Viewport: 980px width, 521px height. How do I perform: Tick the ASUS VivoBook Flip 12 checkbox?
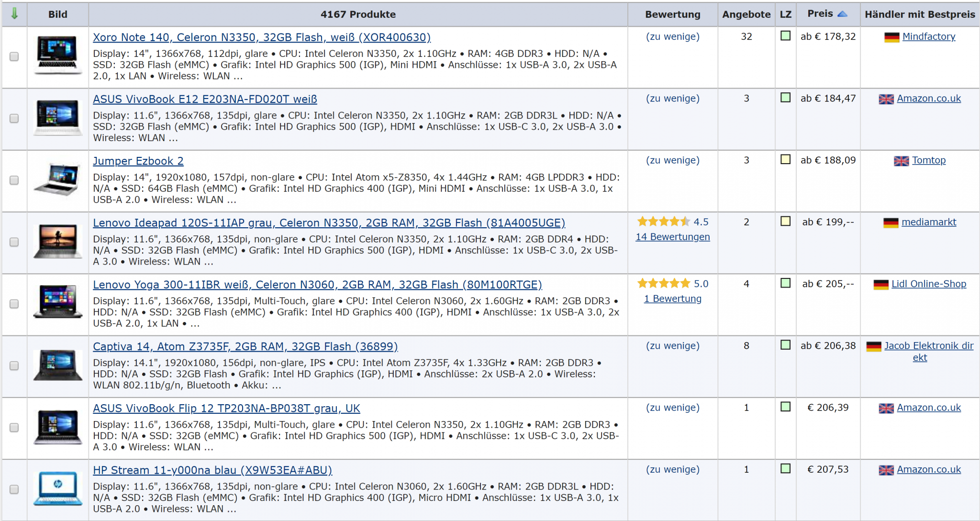14,427
